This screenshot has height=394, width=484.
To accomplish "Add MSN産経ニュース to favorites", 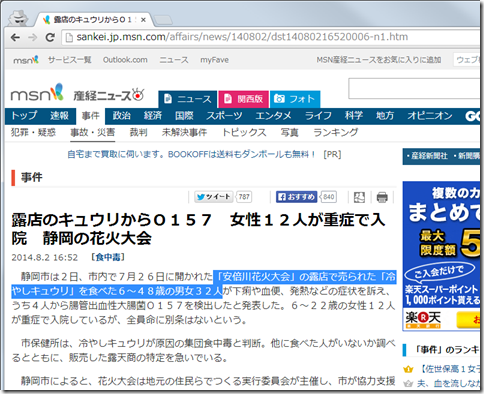I will point(379,60).
